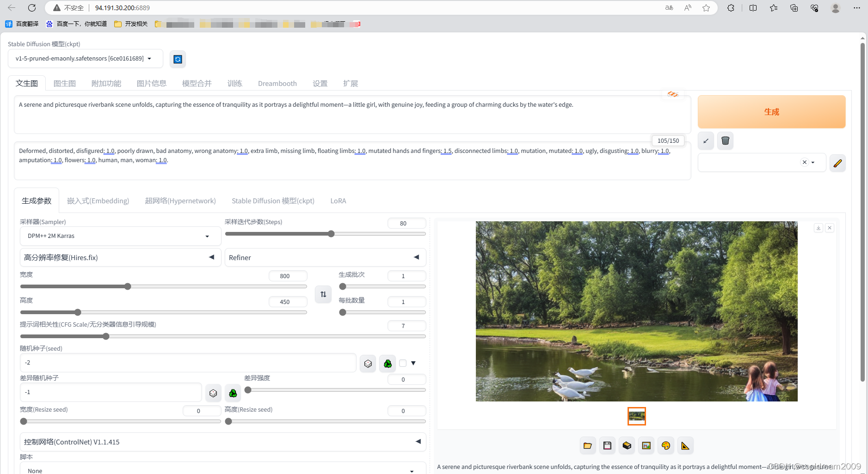
Task: Switch to the 附加功能 tab
Action: pyautogui.click(x=106, y=84)
